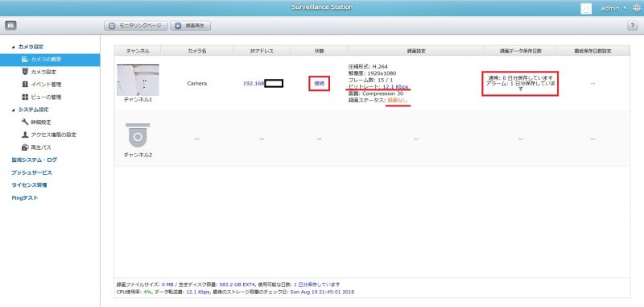644x307 pixels.
Task: Click the last storage check date Sun Aug 19
Action: [323, 292]
